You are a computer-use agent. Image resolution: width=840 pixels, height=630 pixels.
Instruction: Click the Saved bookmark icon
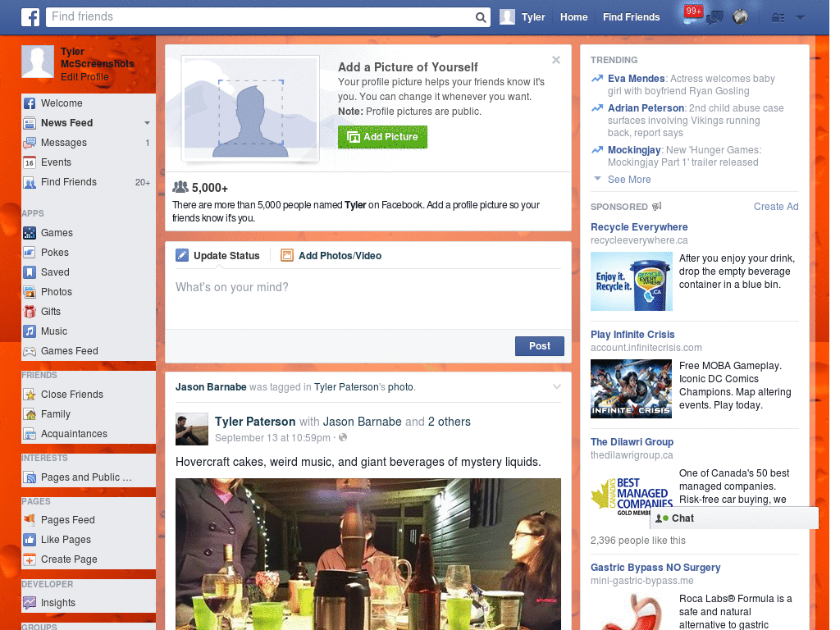coord(30,272)
